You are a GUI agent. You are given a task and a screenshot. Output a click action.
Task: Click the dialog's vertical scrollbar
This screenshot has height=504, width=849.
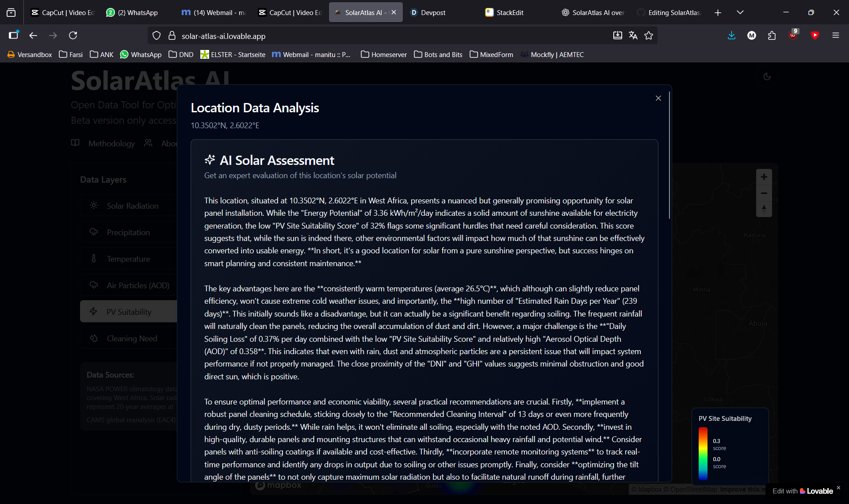[x=669, y=155]
